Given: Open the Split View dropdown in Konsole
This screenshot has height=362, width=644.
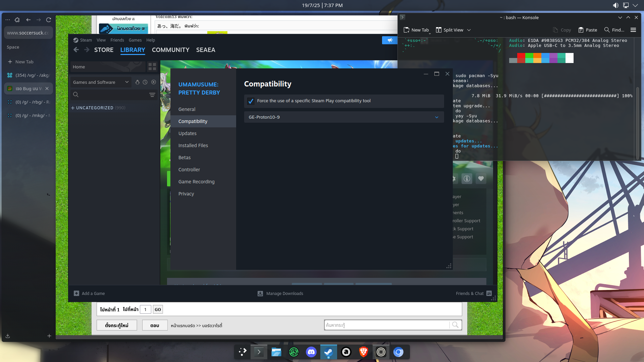Looking at the screenshot, I should (453, 30).
